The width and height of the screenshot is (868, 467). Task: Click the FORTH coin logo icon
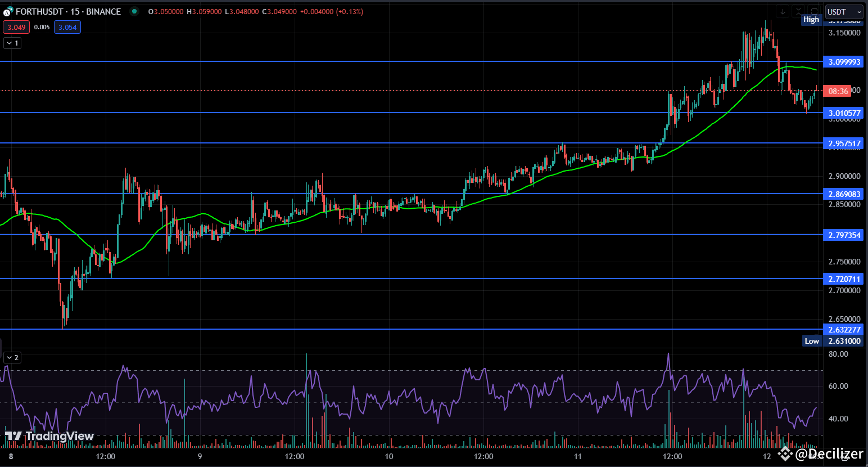(x=8, y=12)
